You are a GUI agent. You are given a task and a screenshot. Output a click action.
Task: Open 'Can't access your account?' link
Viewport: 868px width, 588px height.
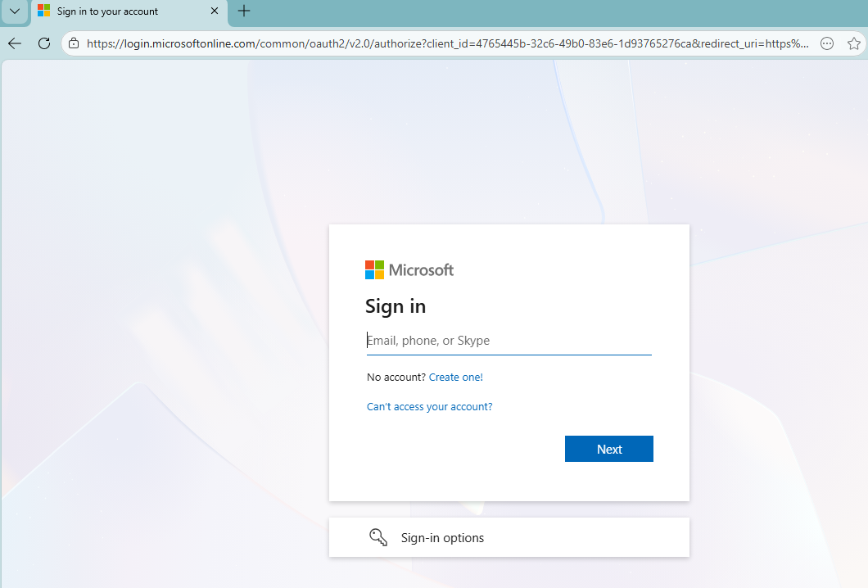coord(429,406)
